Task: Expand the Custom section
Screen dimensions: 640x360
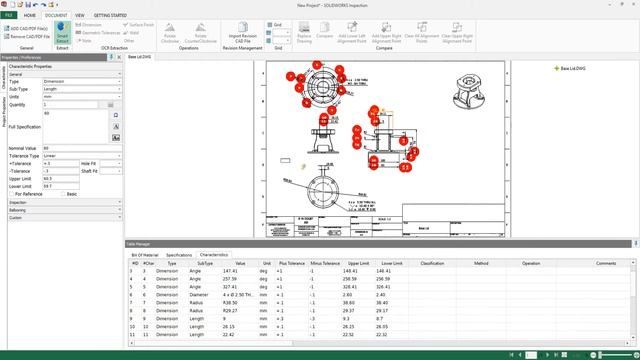Action: coord(65,218)
